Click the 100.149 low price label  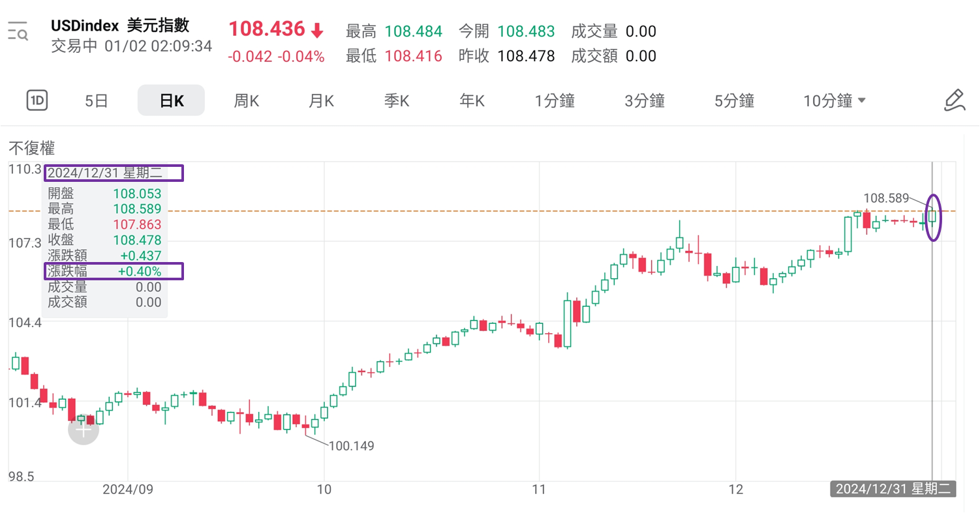coord(352,446)
